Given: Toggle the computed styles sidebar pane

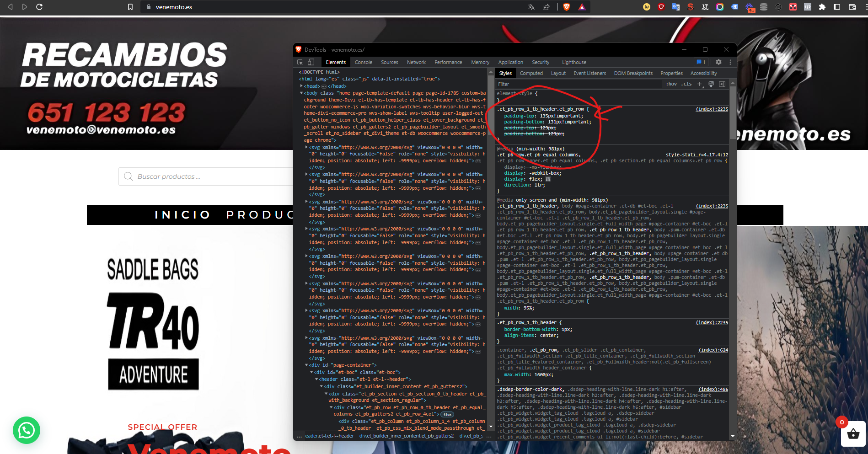Looking at the screenshot, I should (722, 84).
